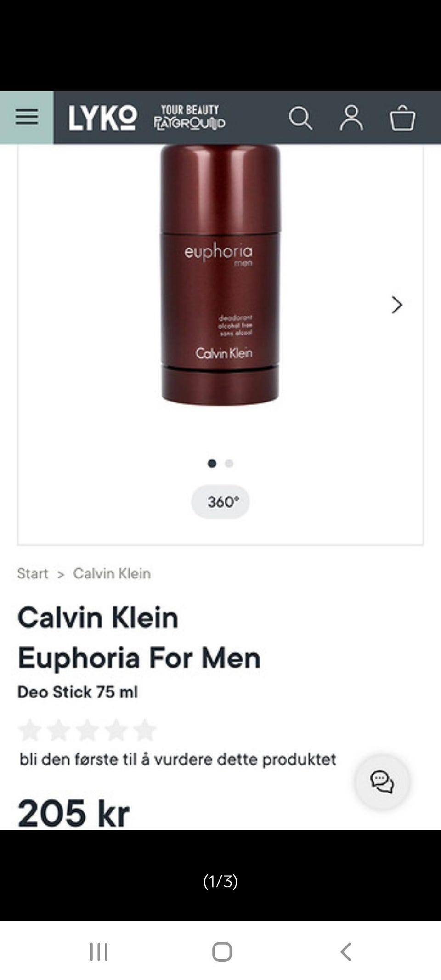Open the user account icon
The image size is (441, 980).
(351, 118)
